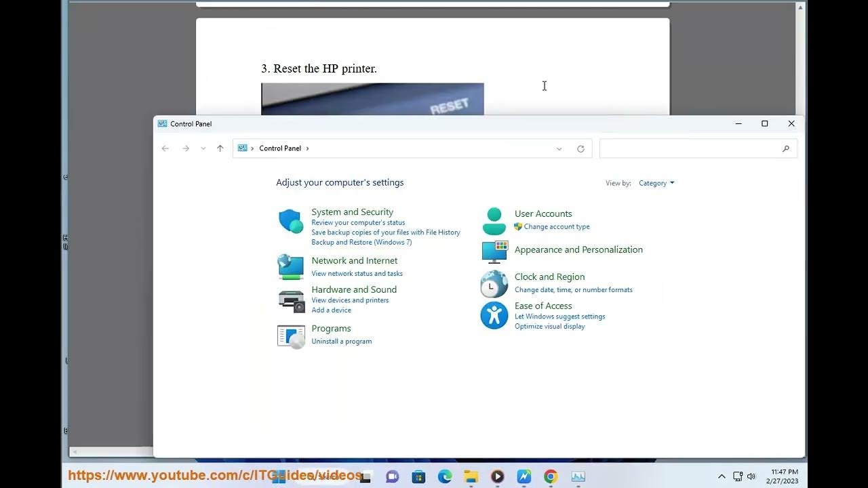The height and width of the screenshot is (488, 868).
Task: Open Microsoft Store from the taskbar
Action: pos(418,476)
